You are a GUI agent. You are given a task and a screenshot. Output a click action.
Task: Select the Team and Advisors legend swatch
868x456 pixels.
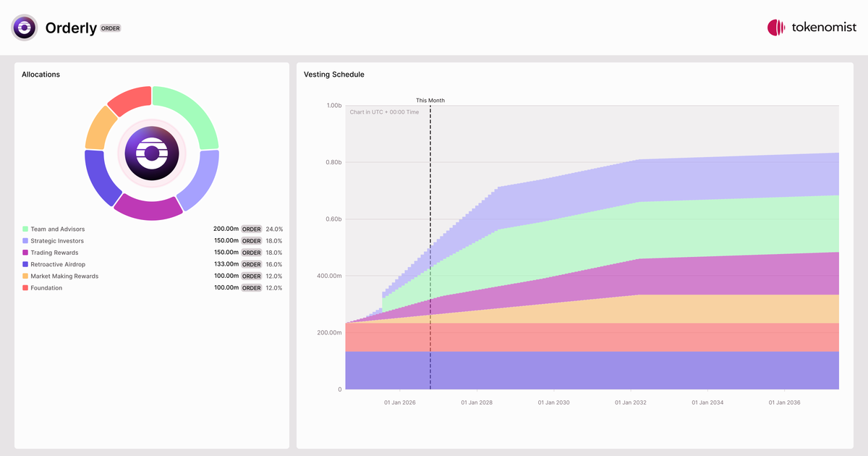[x=25, y=229]
